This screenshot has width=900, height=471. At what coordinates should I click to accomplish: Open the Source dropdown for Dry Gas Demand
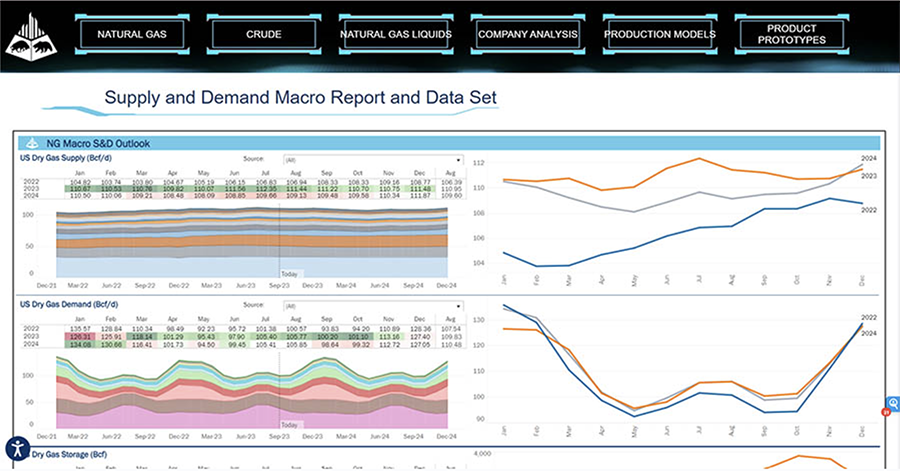pyautogui.click(x=373, y=306)
